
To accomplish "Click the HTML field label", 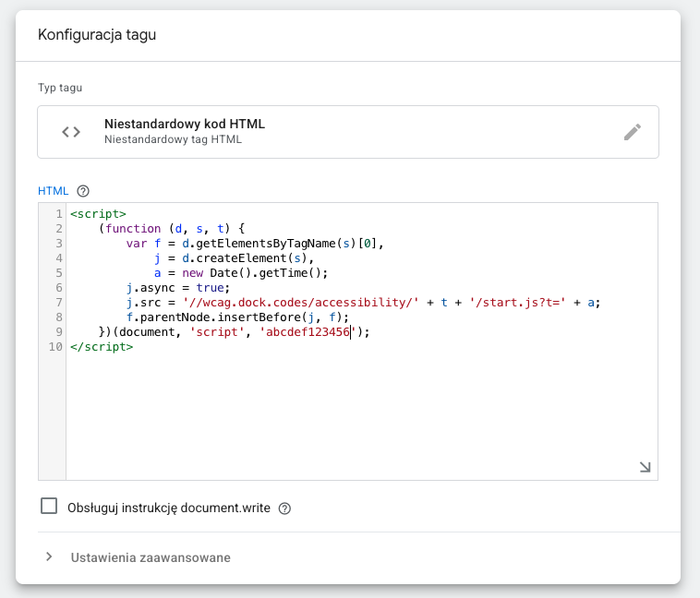I will coord(54,191).
